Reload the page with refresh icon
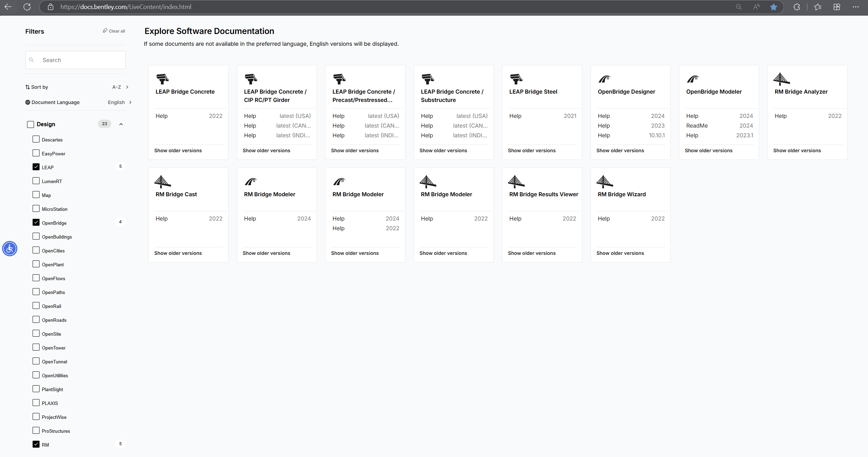The height and width of the screenshot is (457, 868). click(27, 7)
